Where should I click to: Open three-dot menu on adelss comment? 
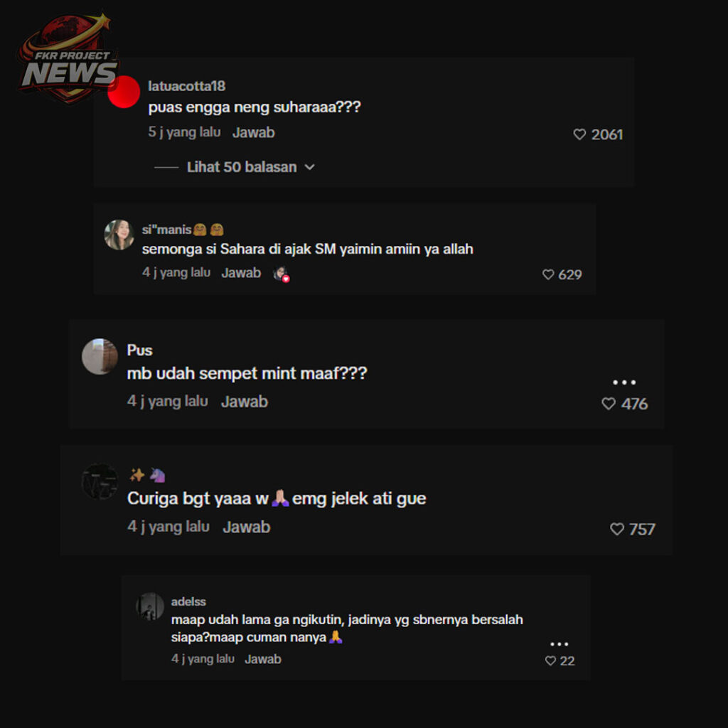(559, 644)
